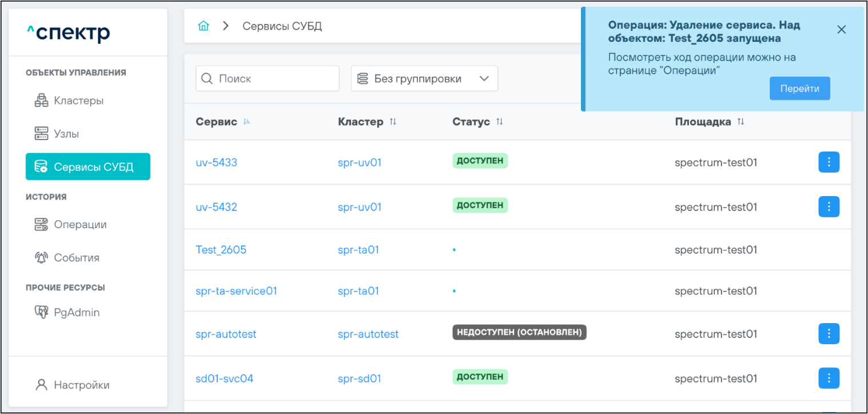Open three-dot actions menu for spr-autotest
Screen dimensions: 868x414
tap(829, 334)
